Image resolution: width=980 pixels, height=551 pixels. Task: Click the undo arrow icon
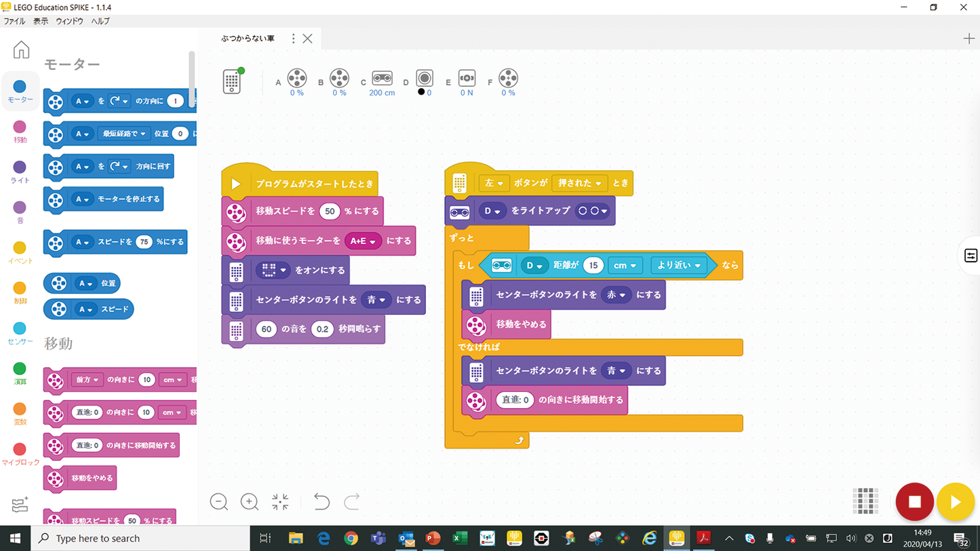321,502
